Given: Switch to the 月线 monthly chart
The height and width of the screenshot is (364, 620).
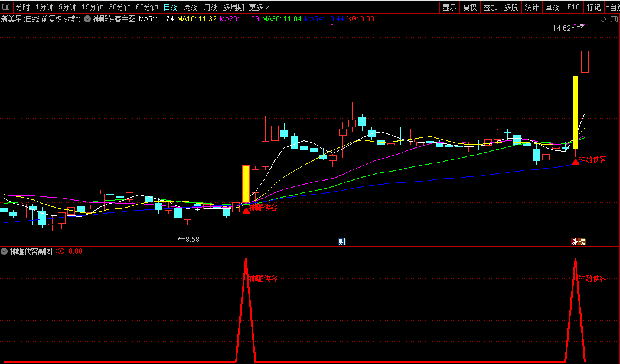Looking at the screenshot, I should click(x=210, y=7).
